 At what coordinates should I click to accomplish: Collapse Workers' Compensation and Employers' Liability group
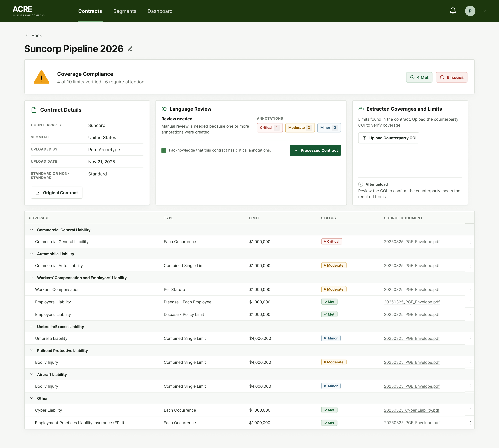pyautogui.click(x=32, y=277)
